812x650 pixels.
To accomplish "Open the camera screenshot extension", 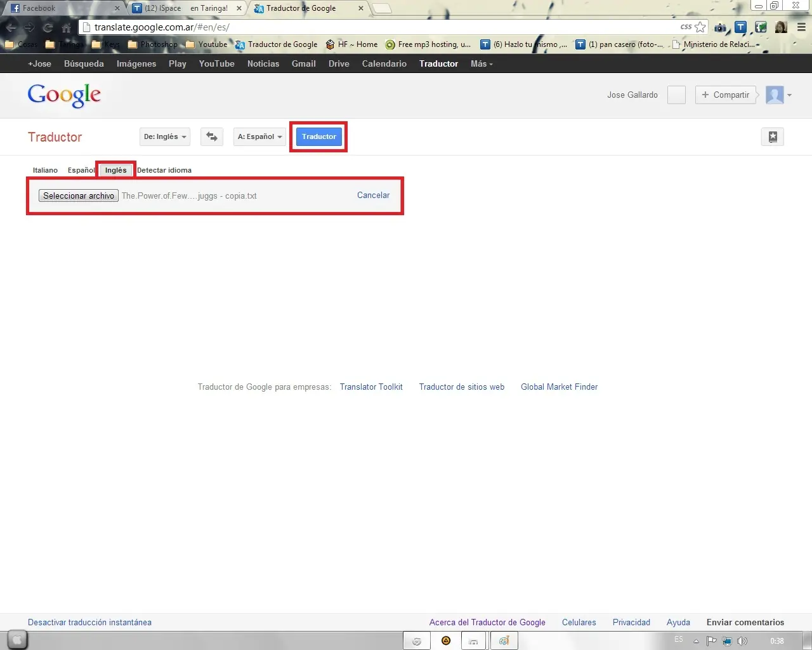I will coord(720,27).
